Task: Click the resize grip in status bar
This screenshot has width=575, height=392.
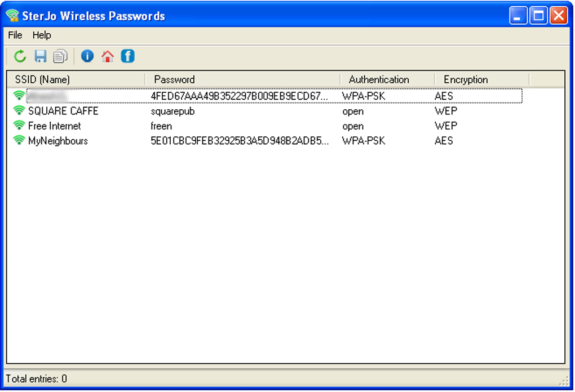Action: (x=564, y=381)
